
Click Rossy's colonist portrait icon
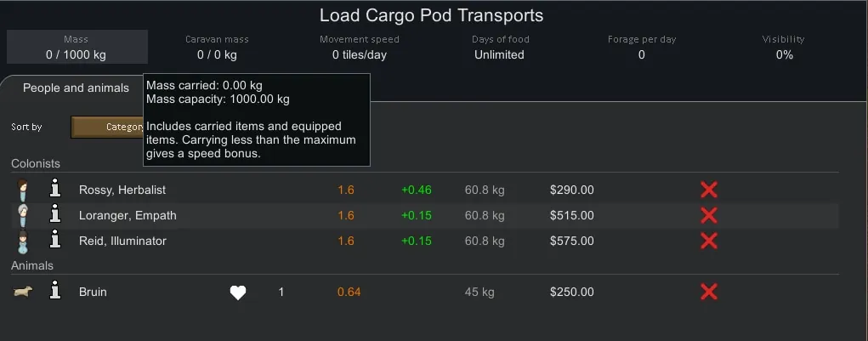[x=23, y=190]
